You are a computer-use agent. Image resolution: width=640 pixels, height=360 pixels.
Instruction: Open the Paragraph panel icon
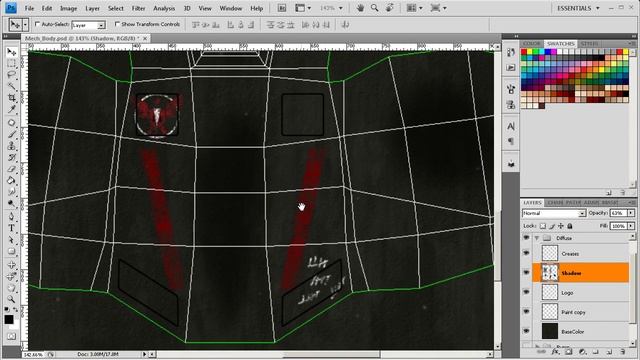click(511, 141)
